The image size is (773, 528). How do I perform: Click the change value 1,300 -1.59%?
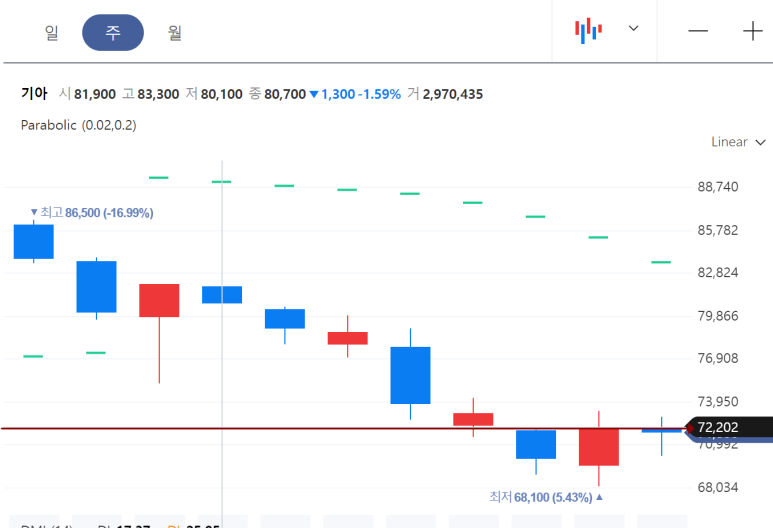[361, 94]
